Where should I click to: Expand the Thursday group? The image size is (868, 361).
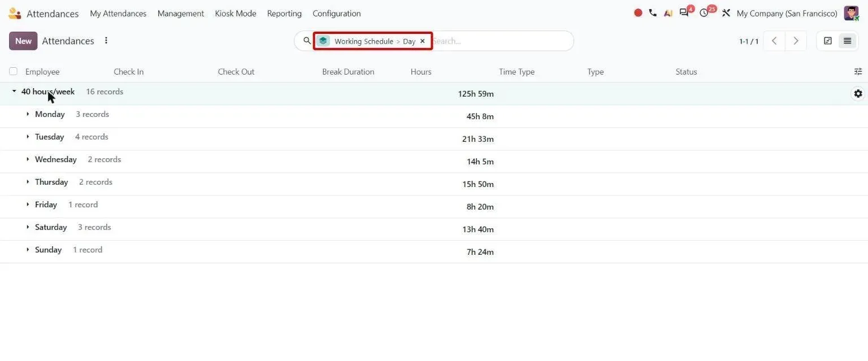(x=28, y=182)
